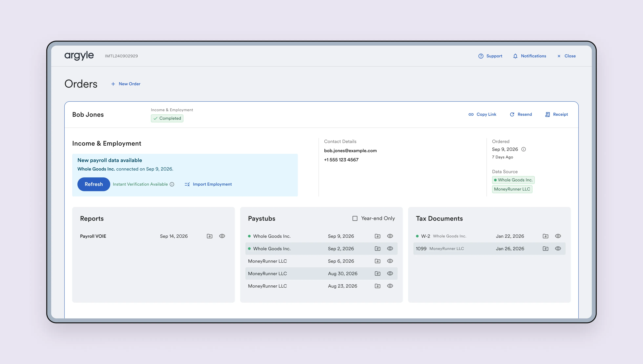643x364 pixels.
Task: Click the Completed status badge
Action: [167, 118]
